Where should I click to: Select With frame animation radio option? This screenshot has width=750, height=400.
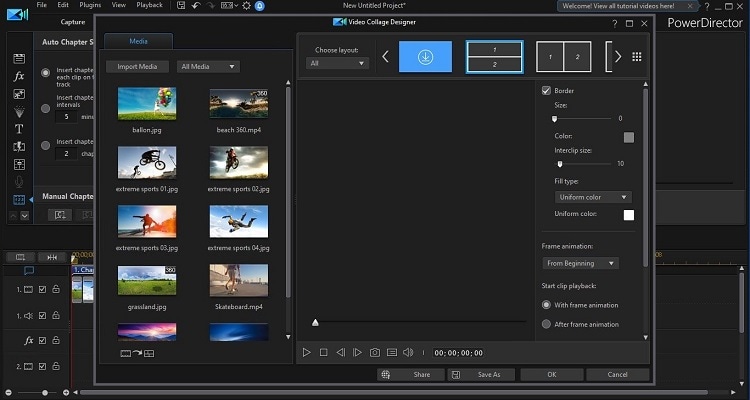tap(546, 305)
